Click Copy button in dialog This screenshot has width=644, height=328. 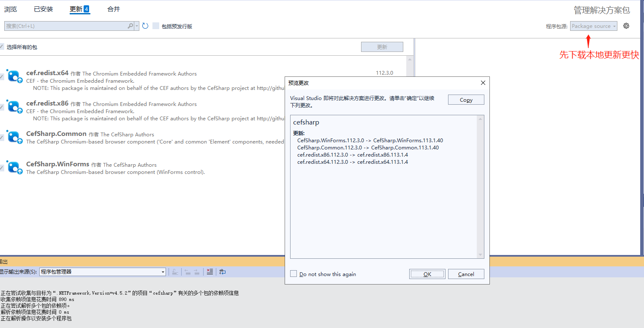(466, 100)
